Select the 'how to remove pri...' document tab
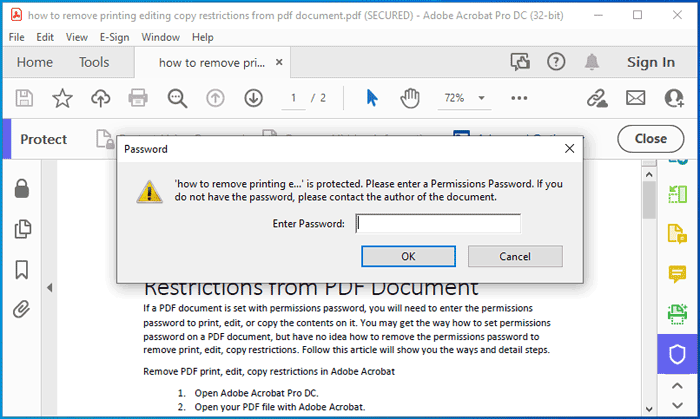Image resolution: width=700 pixels, height=419 pixels. point(212,62)
